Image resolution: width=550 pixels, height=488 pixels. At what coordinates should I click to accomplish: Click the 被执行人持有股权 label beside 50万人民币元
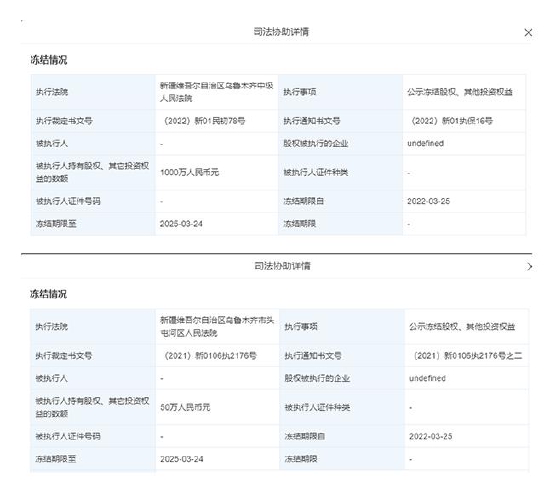pyautogui.click(x=92, y=407)
